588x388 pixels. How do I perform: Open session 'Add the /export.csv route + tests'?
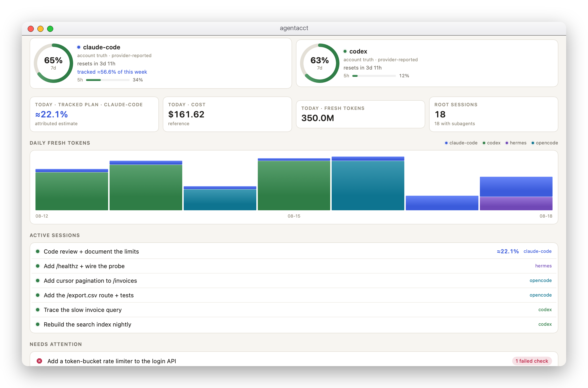click(x=294, y=295)
